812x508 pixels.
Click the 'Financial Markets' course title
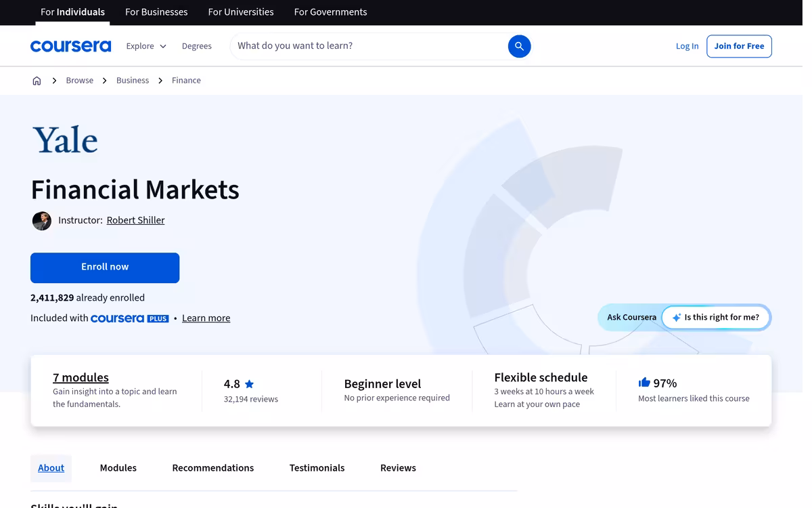click(x=135, y=190)
